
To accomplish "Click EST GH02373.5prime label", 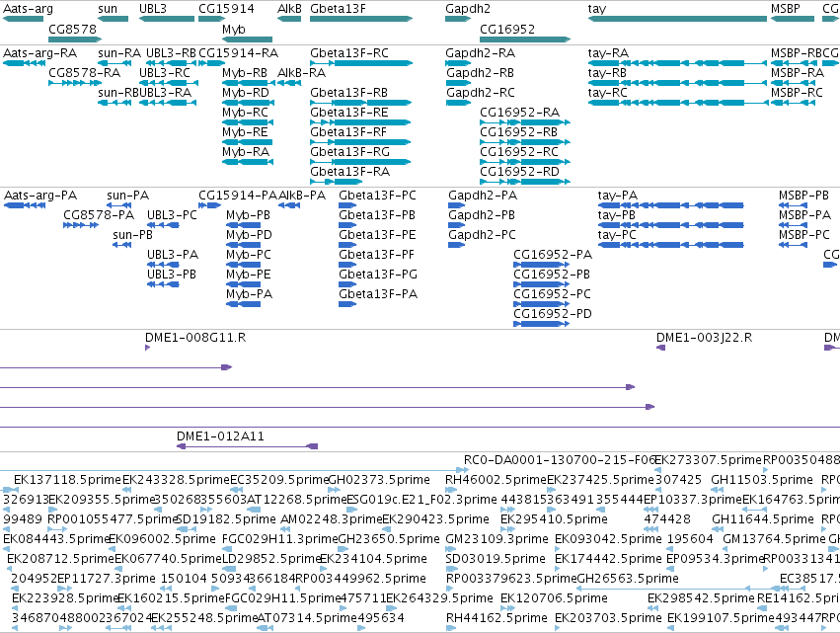I will (x=379, y=480).
